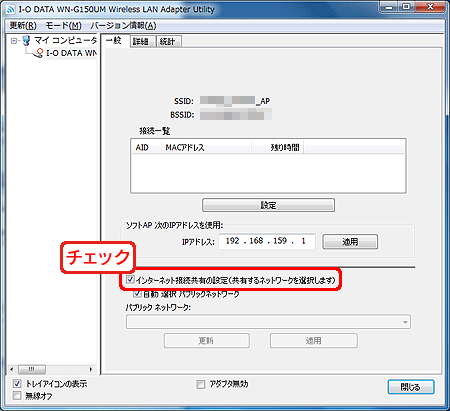Image resolution: width=450 pixels, height=411 pixels.
Task: Uncheck トレイアイコンの表示 checkbox
Action: point(17,384)
